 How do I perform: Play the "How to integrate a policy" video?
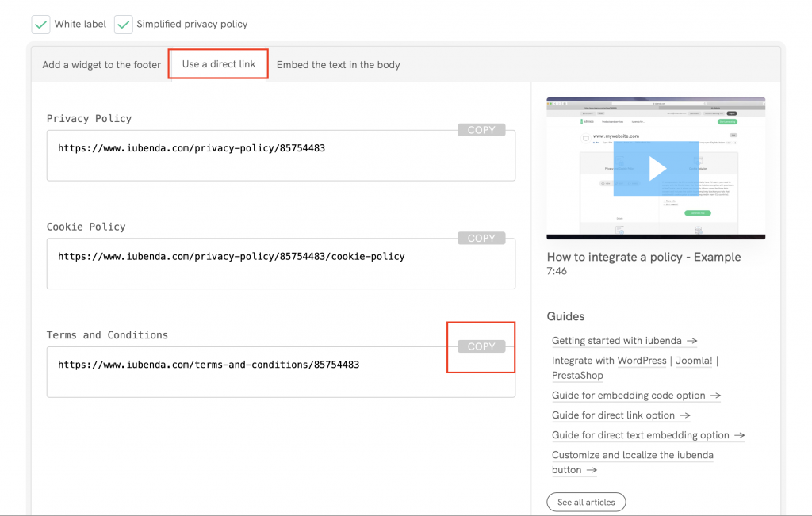[656, 168]
